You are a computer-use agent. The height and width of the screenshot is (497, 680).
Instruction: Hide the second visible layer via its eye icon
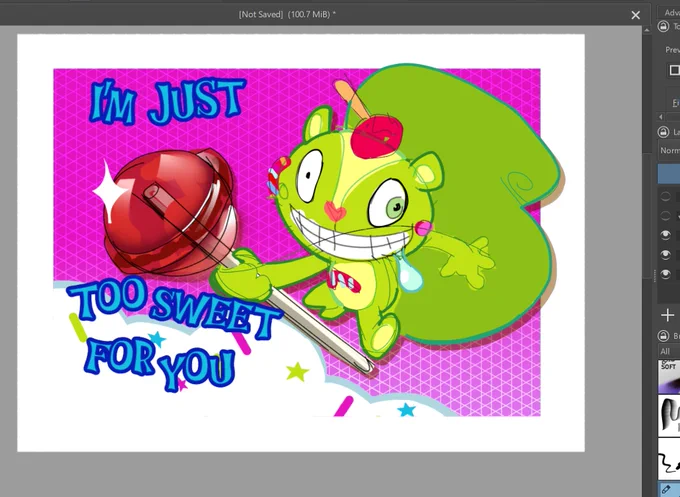click(665, 255)
